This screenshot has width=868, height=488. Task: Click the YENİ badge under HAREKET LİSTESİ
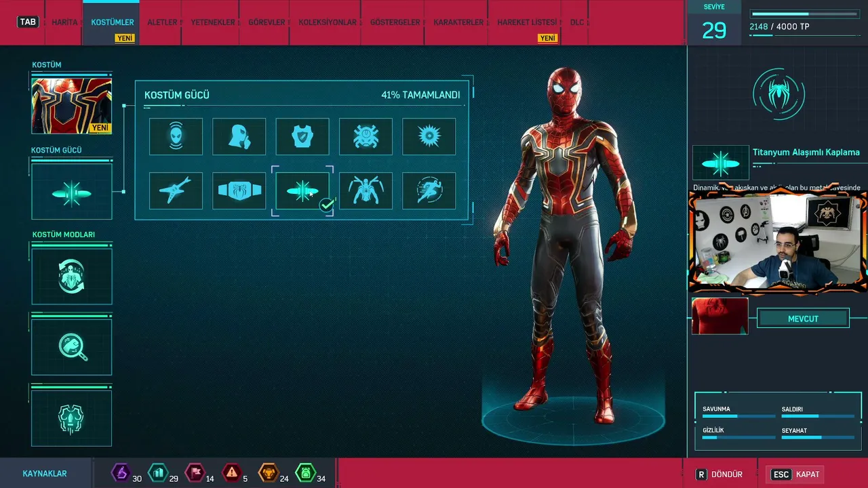548,39
